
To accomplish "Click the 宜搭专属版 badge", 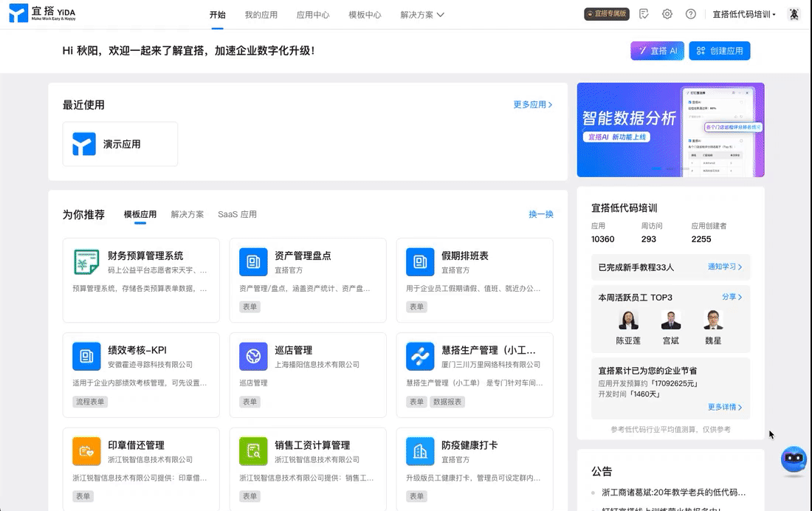I will (x=606, y=14).
